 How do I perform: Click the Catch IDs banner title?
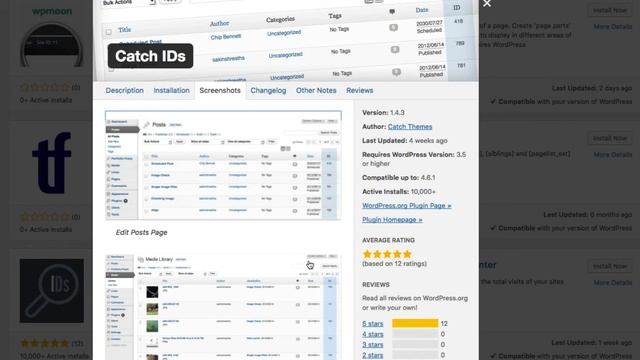(x=150, y=56)
